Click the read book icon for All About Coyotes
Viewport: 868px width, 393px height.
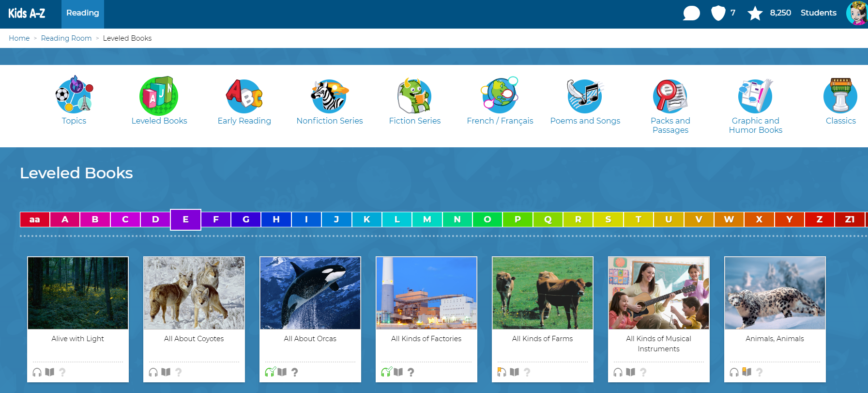coord(166,372)
